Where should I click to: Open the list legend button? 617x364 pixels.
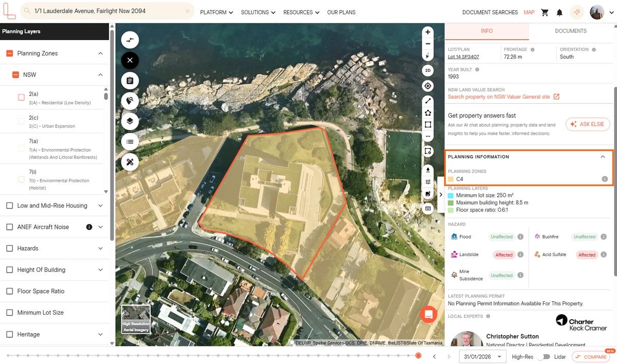(130, 142)
